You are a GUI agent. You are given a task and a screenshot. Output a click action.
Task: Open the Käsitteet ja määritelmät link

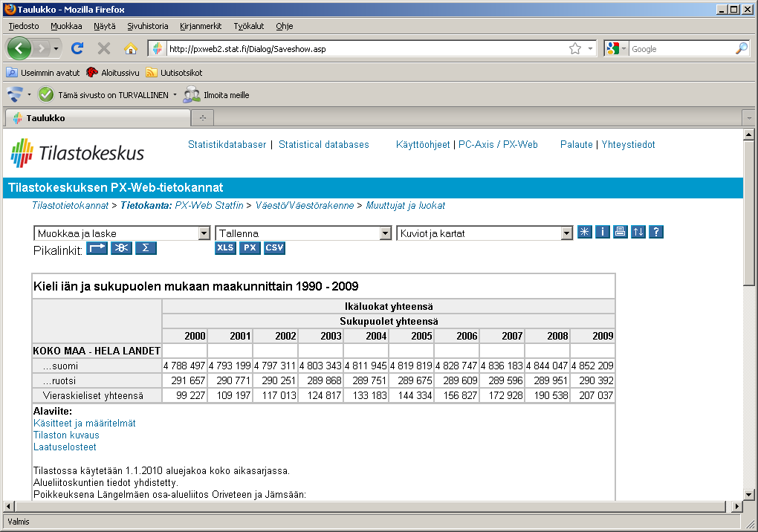(85, 424)
